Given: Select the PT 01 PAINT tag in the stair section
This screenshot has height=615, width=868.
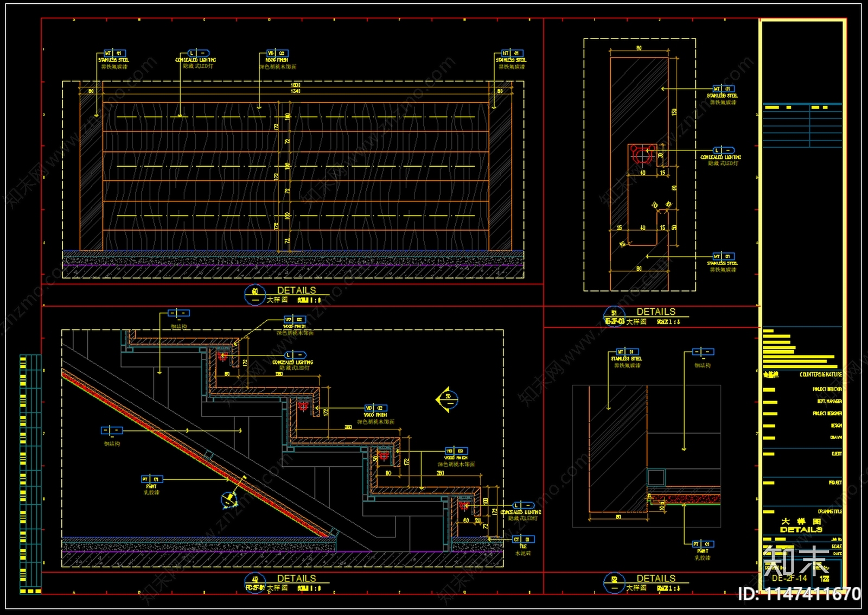Looking at the screenshot, I should coord(152,479).
